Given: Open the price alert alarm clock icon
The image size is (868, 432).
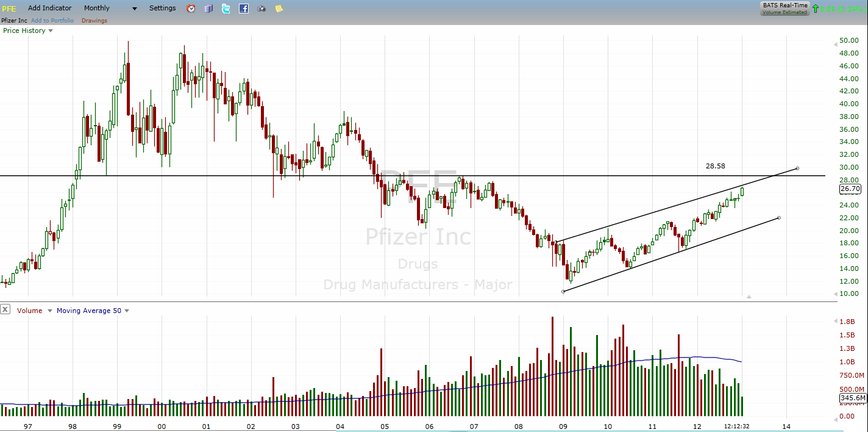Looking at the screenshot, I should point(191,9).
